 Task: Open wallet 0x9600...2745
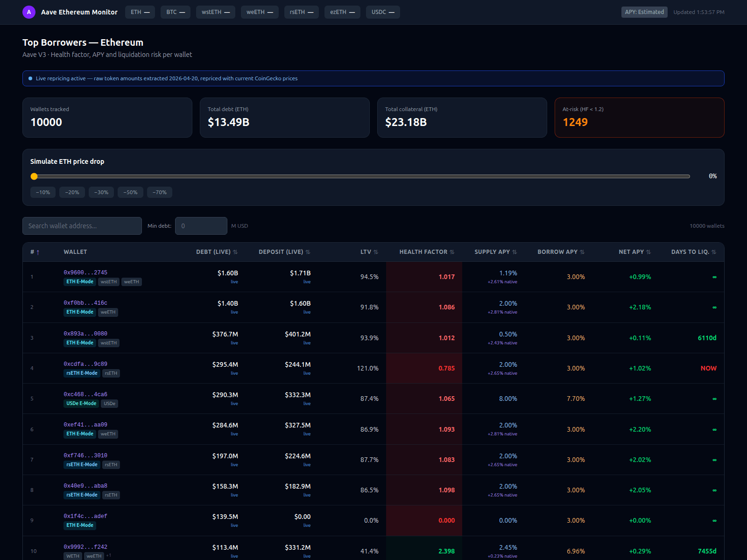(x=85, y=273)
